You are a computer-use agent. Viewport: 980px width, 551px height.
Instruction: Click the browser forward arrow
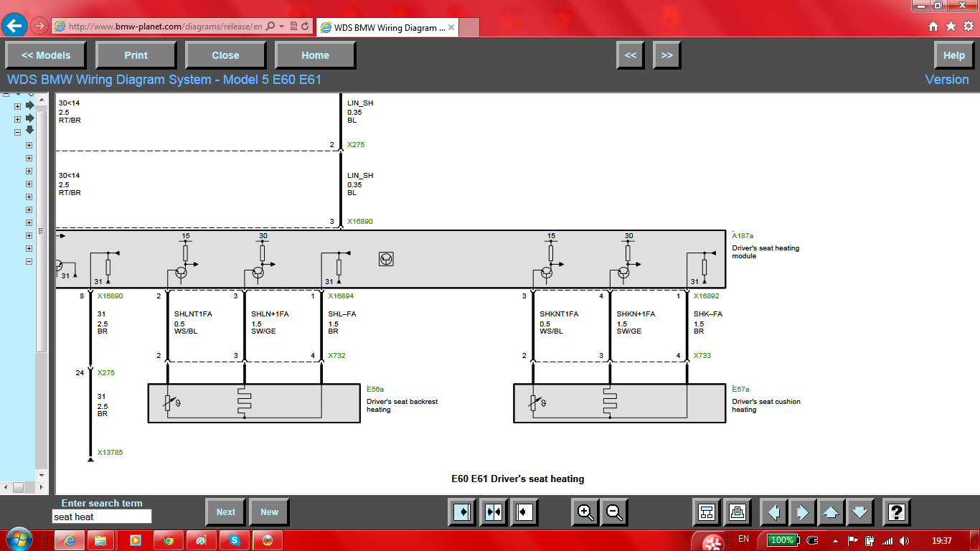tap(39, 26)
